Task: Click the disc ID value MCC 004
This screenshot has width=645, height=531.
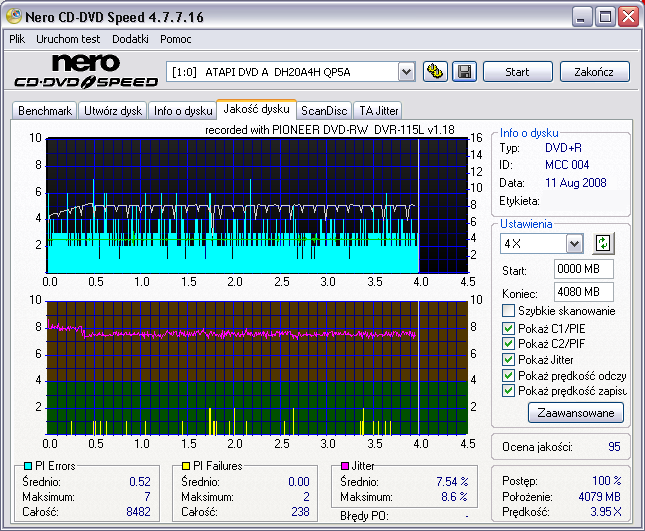Action: coord(567,165)
